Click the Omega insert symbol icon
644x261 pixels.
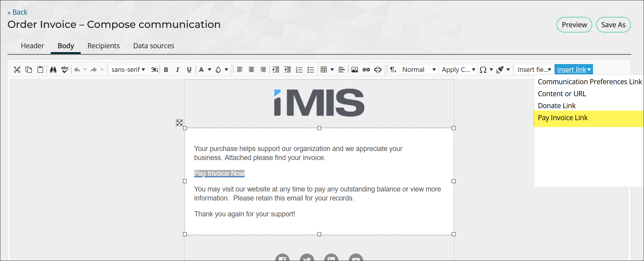click(483, 70)
